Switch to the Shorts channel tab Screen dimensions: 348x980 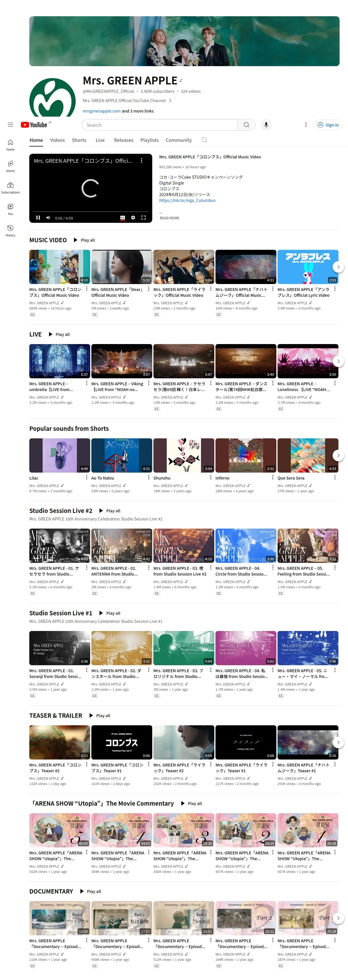point(79,140)
